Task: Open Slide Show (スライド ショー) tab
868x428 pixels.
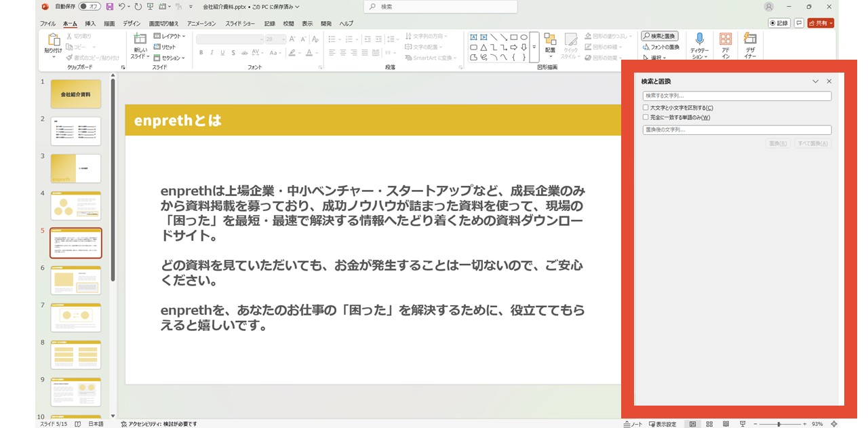Action: pos(240,23)
